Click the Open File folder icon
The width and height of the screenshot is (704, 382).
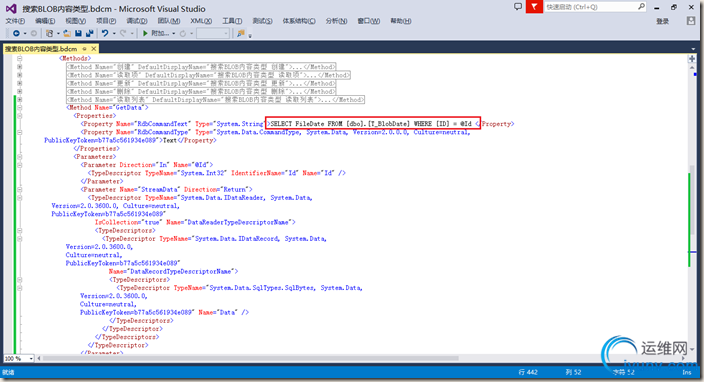pos(67,33)
